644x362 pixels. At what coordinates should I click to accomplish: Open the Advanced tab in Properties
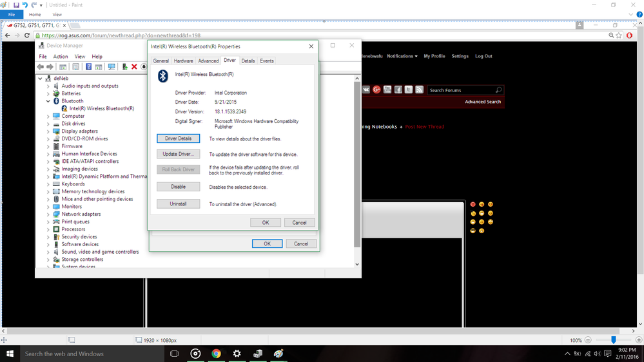208,61
